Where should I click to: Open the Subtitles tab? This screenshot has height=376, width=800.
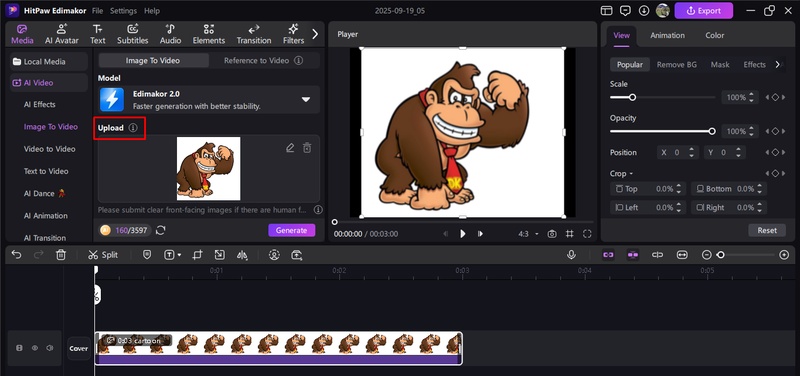(x=133, y=34)
